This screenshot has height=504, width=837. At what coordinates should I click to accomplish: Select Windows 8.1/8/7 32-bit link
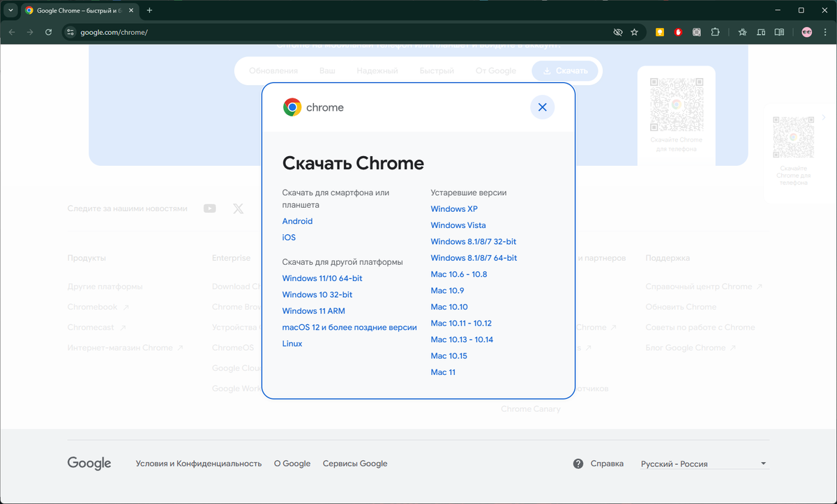474,241
